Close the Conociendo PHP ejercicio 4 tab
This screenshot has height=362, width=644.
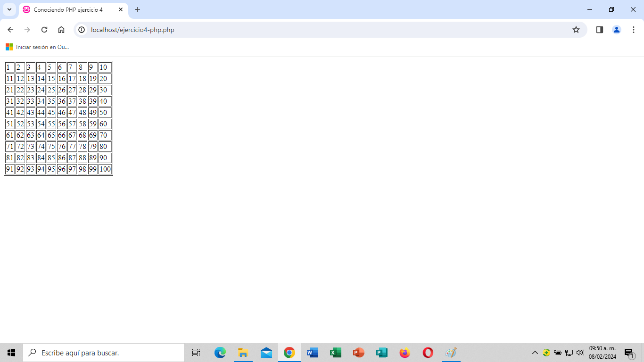click(x=121, y=9)
